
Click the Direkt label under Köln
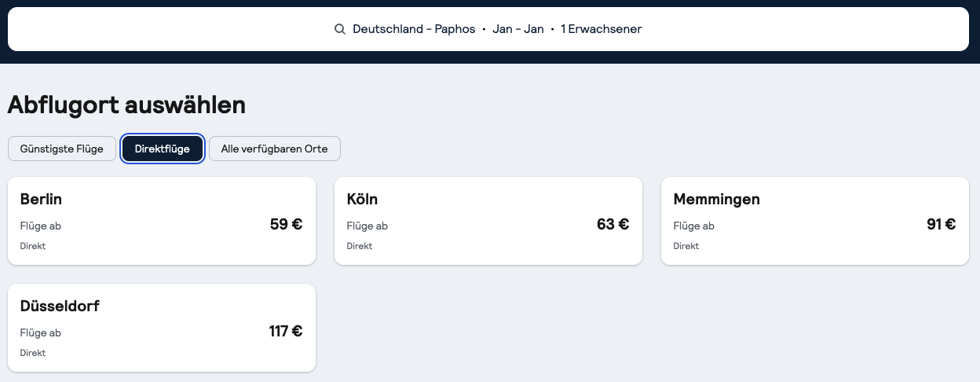[360, 246]
